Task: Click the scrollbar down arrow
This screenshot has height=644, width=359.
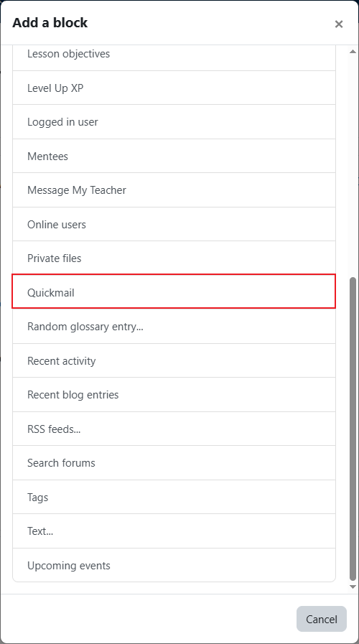Action: tap(353, 587)
